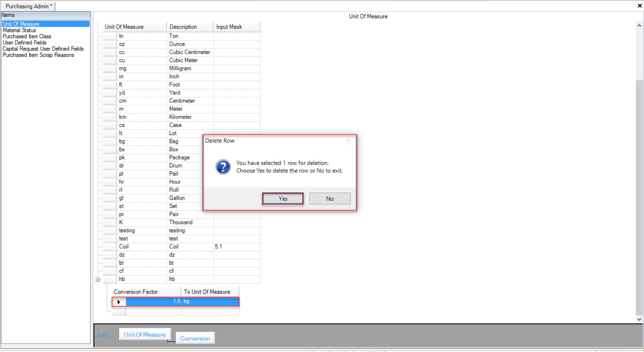Select the Gallon description cell

pos(185,198)
